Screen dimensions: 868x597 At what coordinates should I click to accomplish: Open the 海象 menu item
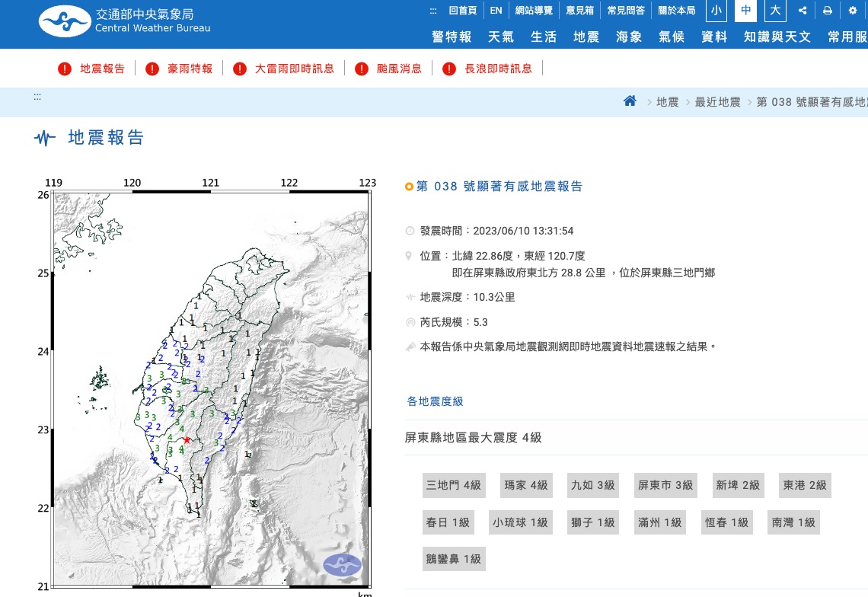[629, 37]
